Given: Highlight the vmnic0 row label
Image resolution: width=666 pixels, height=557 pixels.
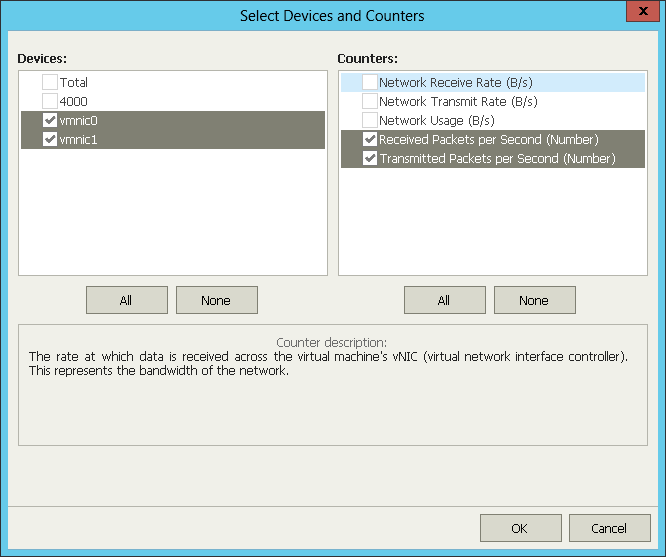Looking at the screenshot, I should click(79, 121).
